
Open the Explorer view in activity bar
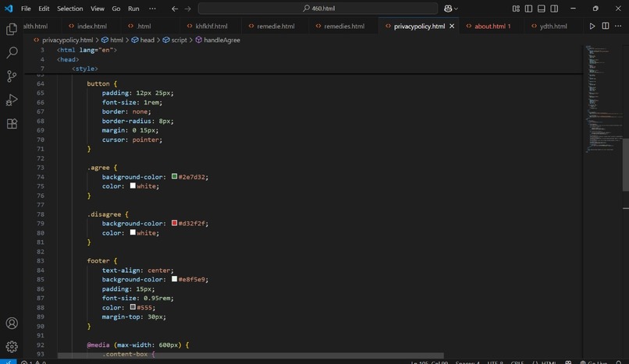point(12,29)
